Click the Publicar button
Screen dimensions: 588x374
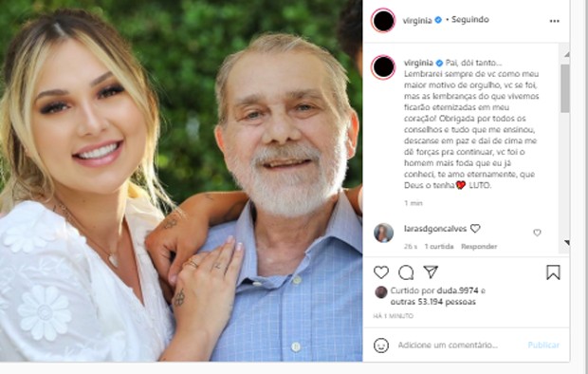click(543, 346)
